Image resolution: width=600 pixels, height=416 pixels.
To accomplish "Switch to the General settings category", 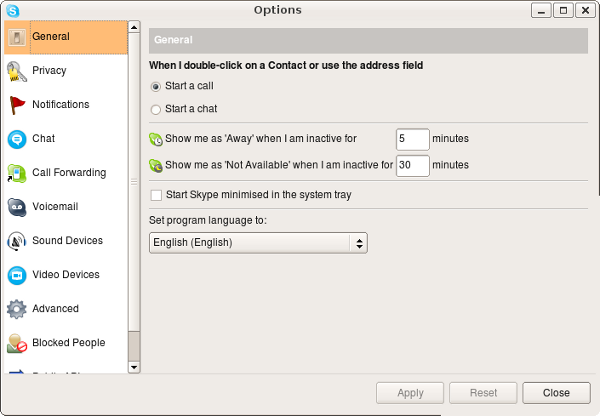I will pyautogui.click(x=65, y=37).
